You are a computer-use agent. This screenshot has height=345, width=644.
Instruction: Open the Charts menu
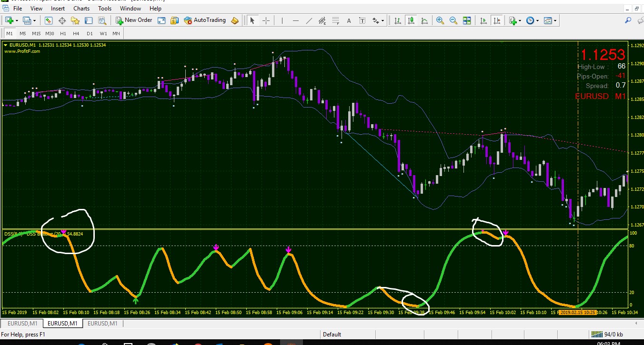[x=81, y=9]
